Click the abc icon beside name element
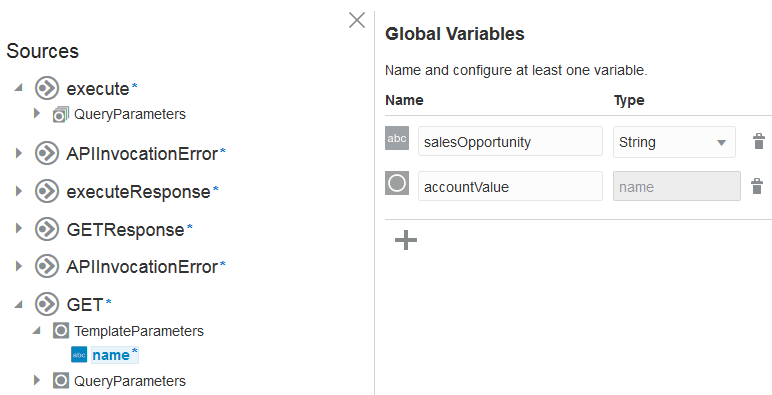 (x=79, y=355)
